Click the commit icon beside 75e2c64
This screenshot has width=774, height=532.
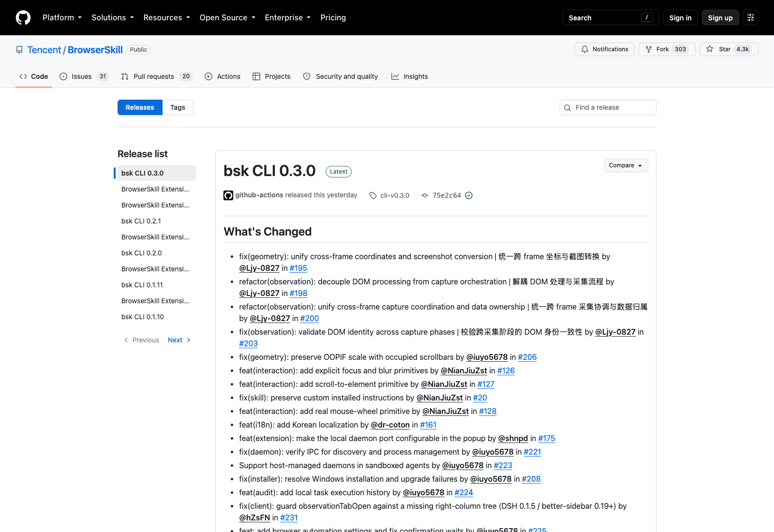click(x=425, y=195)
